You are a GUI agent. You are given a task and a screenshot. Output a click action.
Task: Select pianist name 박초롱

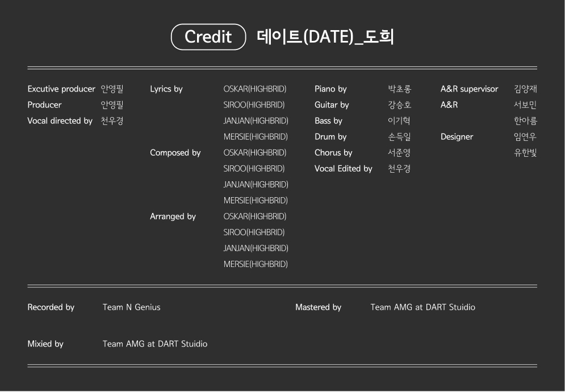coord(399,89)
